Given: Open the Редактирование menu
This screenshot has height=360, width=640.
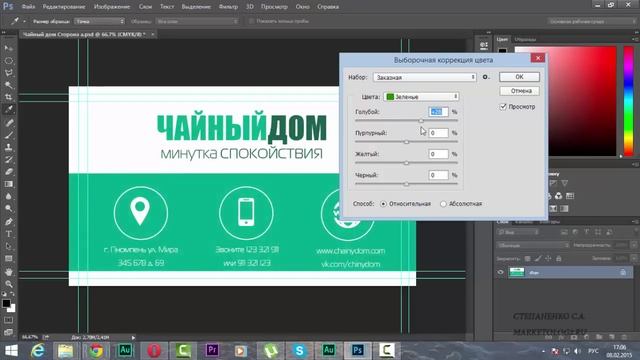Looking at the screenshot, I should pos(64,7).
